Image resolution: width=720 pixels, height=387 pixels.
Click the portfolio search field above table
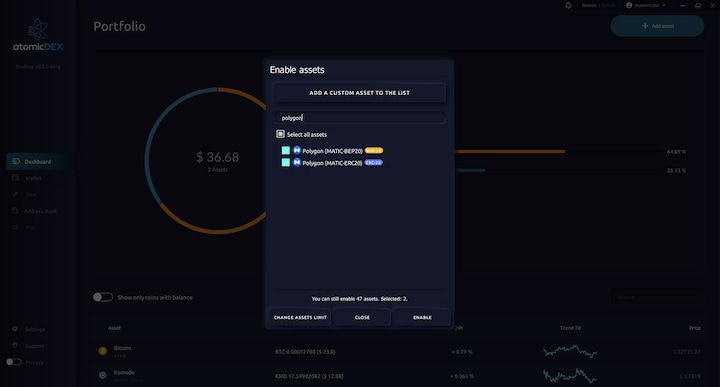point(657,297)
